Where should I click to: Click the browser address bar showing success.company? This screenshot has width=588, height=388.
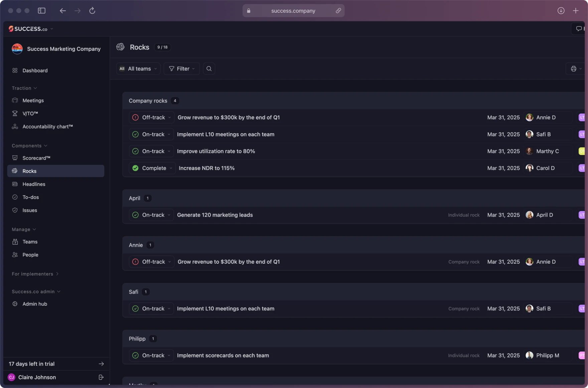pos(293,11)
